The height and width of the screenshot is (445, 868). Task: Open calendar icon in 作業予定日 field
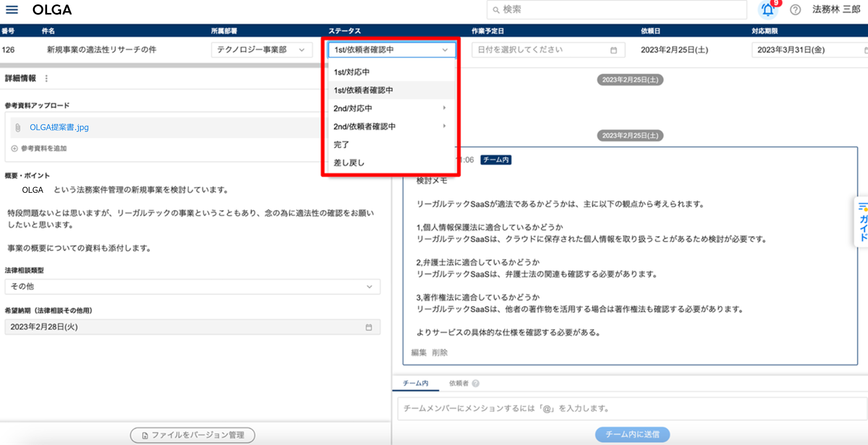pyautogui.click(x=614, y=50)
